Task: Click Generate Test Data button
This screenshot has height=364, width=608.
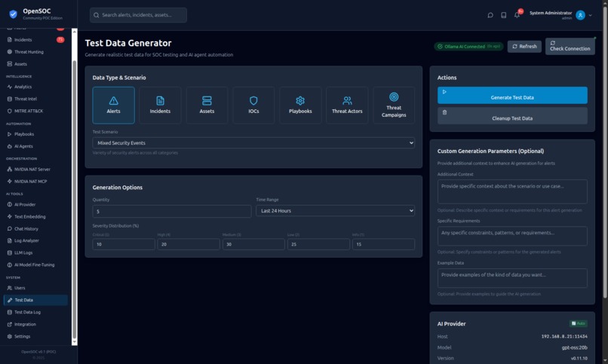Action: [512, 95]
